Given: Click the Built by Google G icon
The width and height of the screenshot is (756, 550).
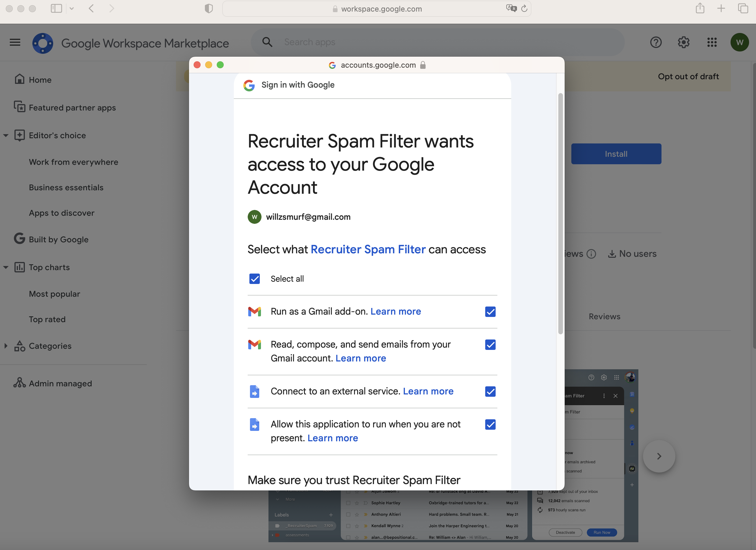Looking at the screenshot, I should tap(19, 239).
